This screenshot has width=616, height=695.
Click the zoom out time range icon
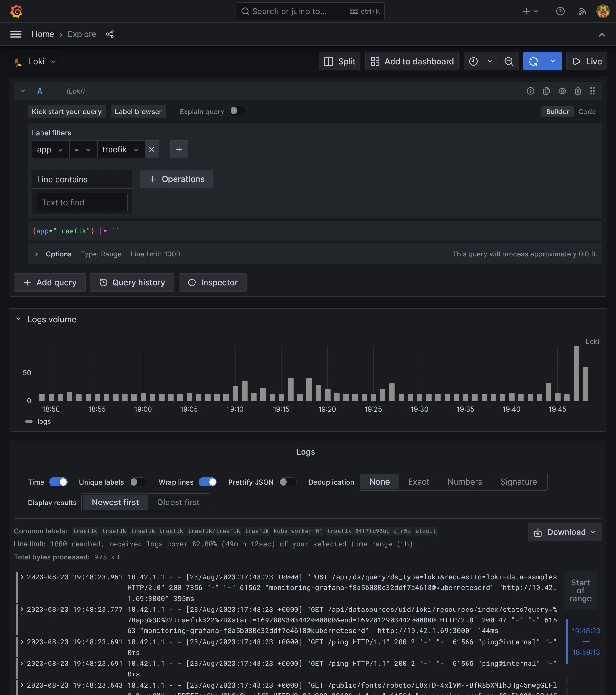click(509, 61)
